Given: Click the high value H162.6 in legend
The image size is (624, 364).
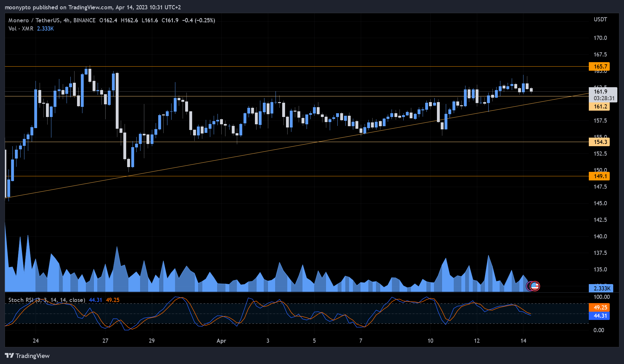Looking at the screenshot, I should pos(129,20).
